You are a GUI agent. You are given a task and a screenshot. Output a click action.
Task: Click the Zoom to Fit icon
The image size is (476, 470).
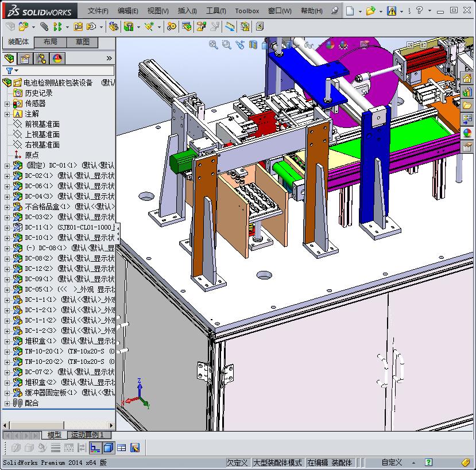point(214,45)
